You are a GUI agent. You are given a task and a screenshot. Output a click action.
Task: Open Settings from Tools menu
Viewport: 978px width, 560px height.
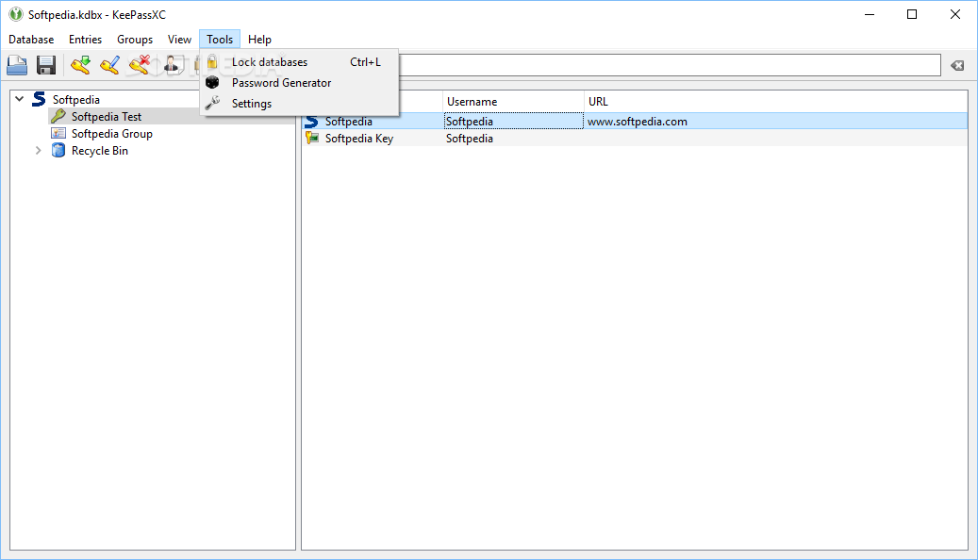[299, 103]
